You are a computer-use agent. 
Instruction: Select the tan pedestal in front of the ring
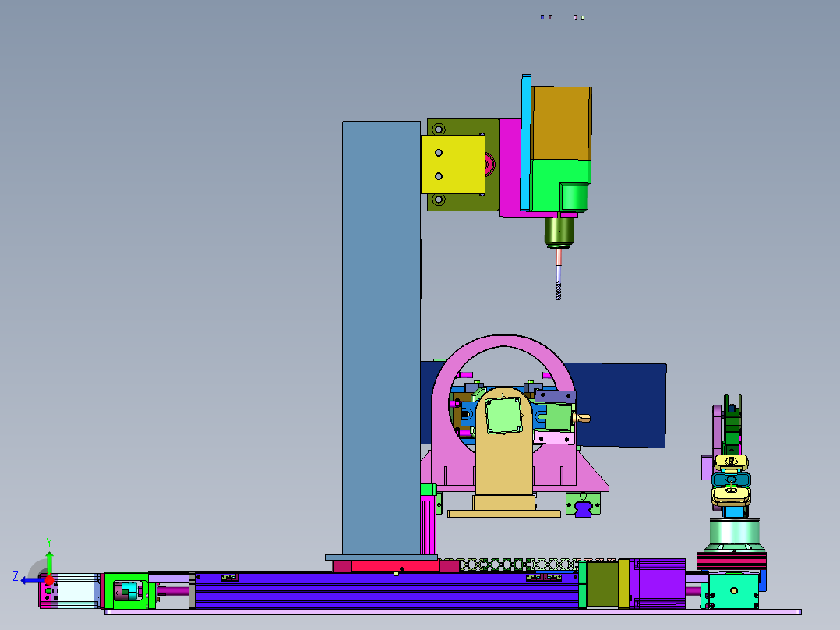(503, 461)
